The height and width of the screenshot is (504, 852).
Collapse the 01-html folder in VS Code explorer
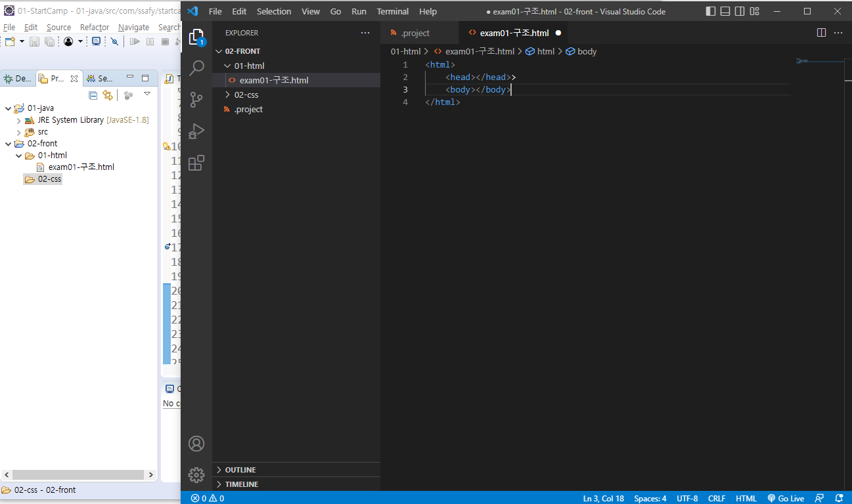[296, 66]
